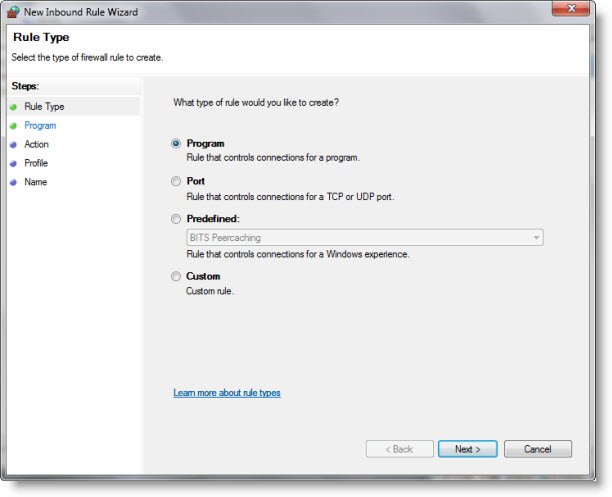Open the Profile step in Steps list
Viewport: 612px width, 497px height.
tap(36, 163)
